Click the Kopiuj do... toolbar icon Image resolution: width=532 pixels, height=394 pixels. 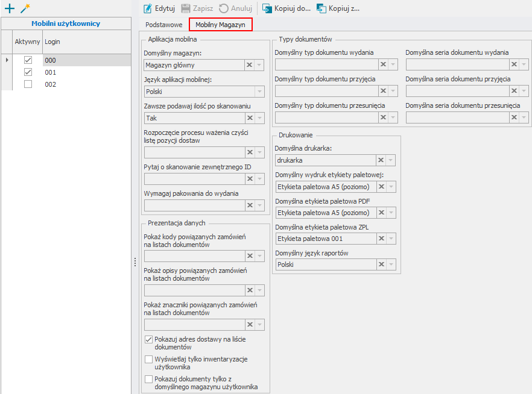tap(267, 8)
